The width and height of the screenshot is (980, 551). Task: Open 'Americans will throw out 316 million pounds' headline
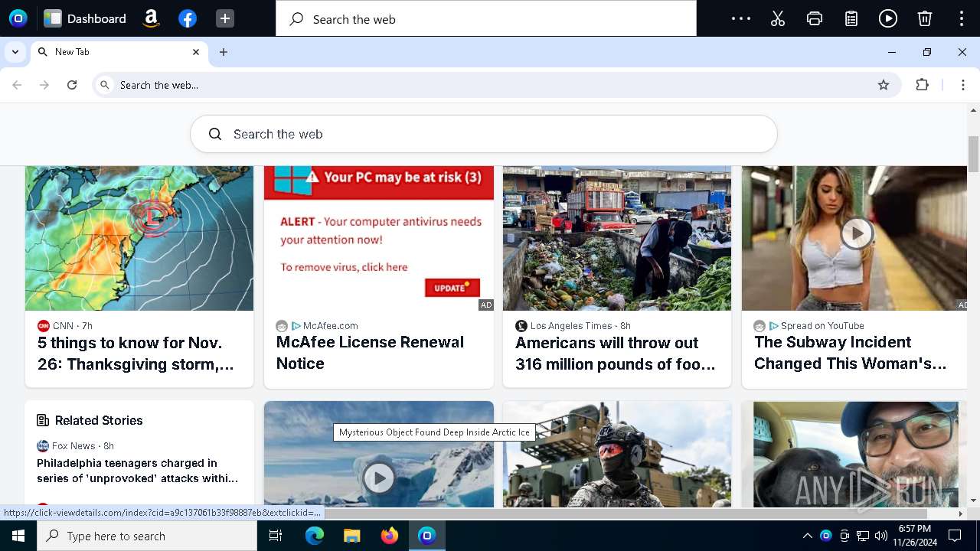(616, 353)
